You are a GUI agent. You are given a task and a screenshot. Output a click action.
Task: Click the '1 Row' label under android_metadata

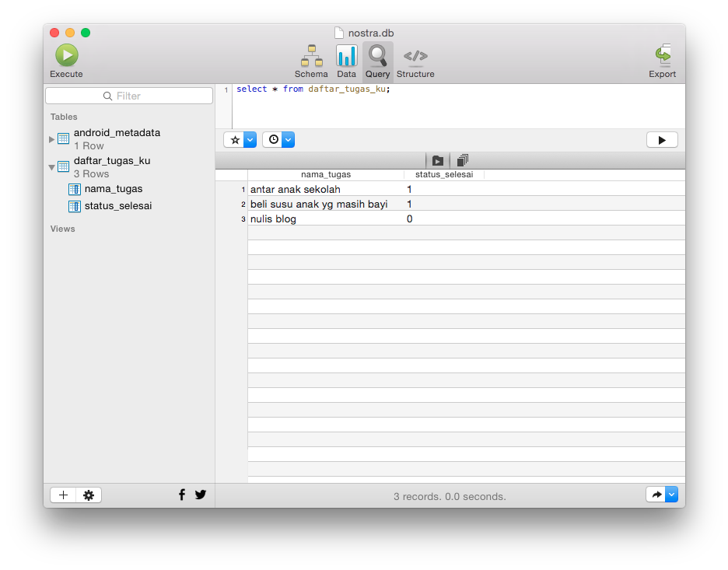[89, 145]
